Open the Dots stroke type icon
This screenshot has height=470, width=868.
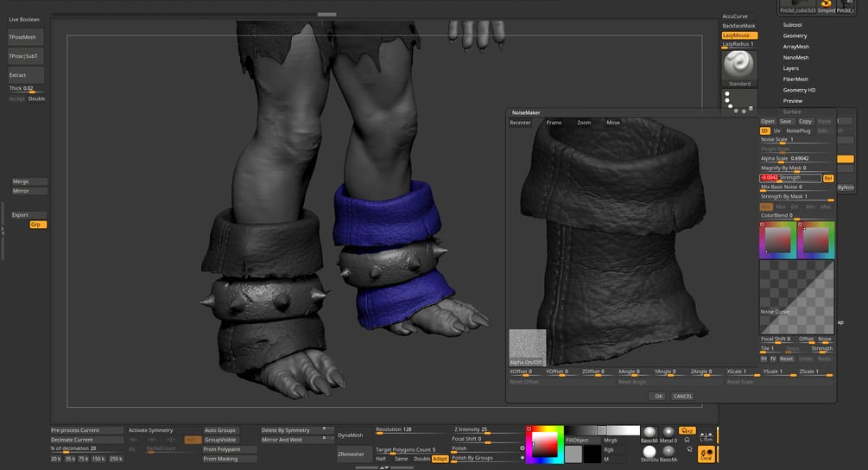point(739,102)
